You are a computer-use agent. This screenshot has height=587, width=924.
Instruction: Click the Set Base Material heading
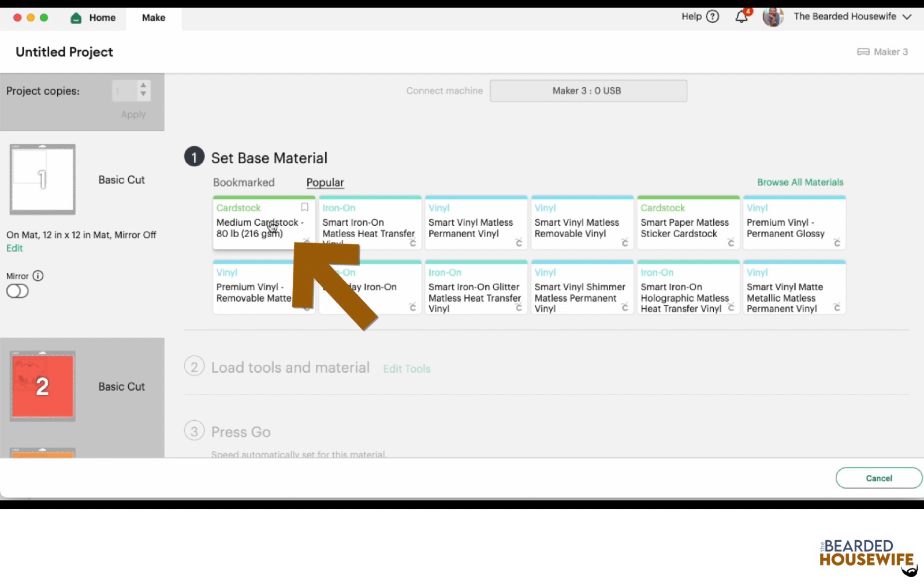269,158
